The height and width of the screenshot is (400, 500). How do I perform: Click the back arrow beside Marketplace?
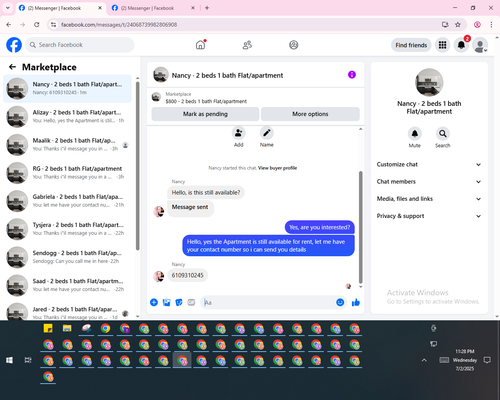[x=12, y=67]
